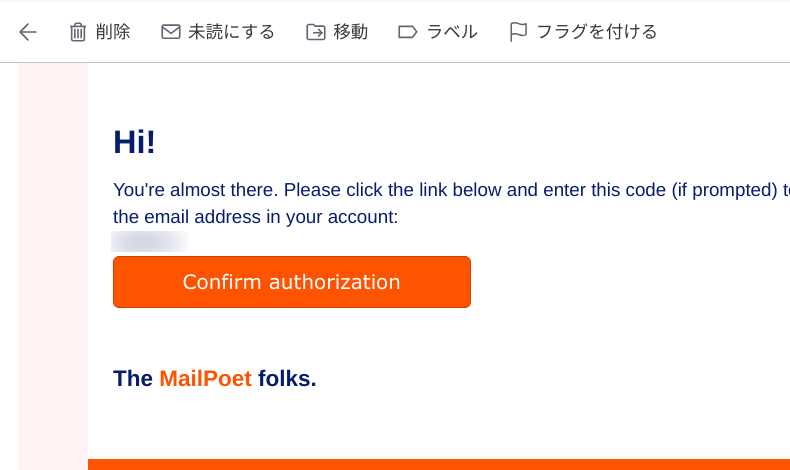Click the trash can delete icon
790x470 pixels.
(78, 32)
